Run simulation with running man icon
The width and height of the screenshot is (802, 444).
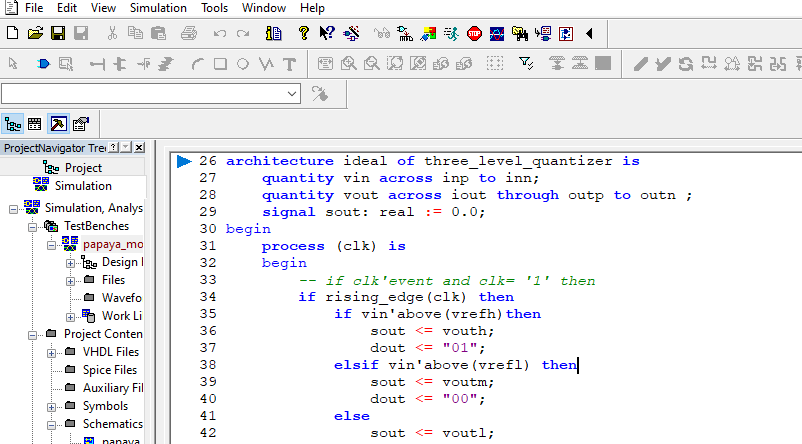(451, 34)
